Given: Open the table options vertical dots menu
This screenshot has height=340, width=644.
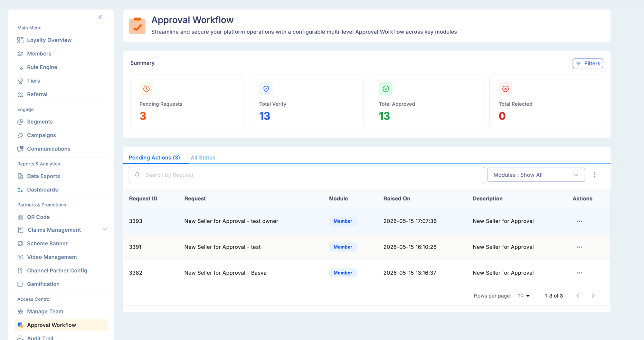Looking at the screenshot, I should point(595,175).
